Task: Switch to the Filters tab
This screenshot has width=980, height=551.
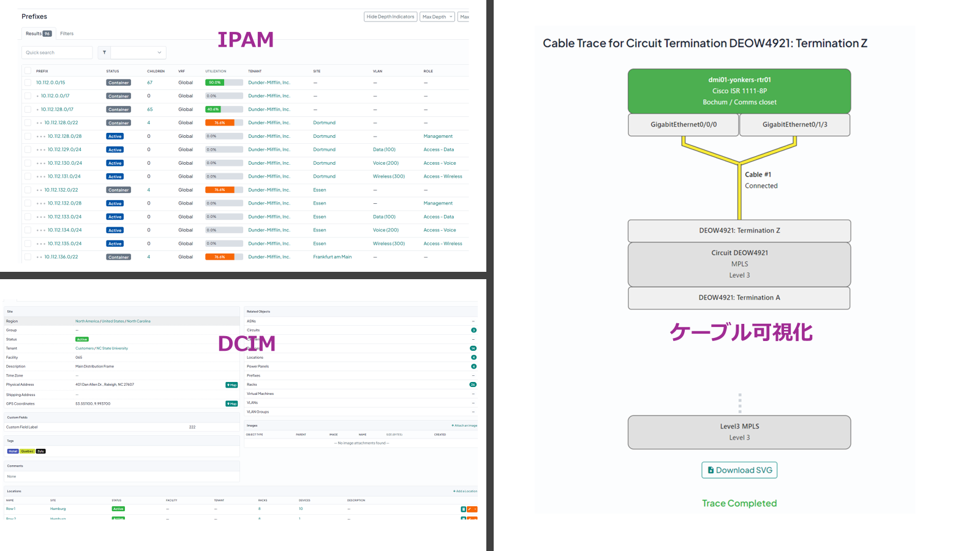Action: coord(67,34)
